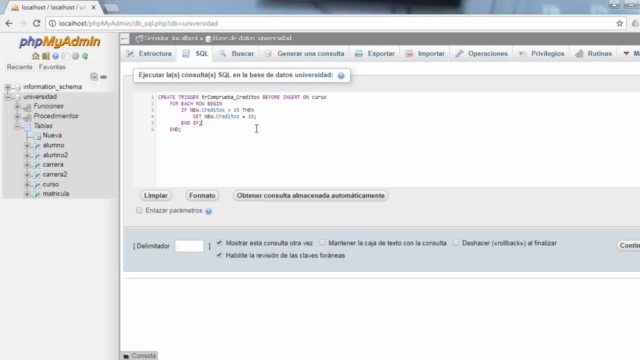
Task: Check Mantener la caja de texto con la consulta
Action: [322, 242]
